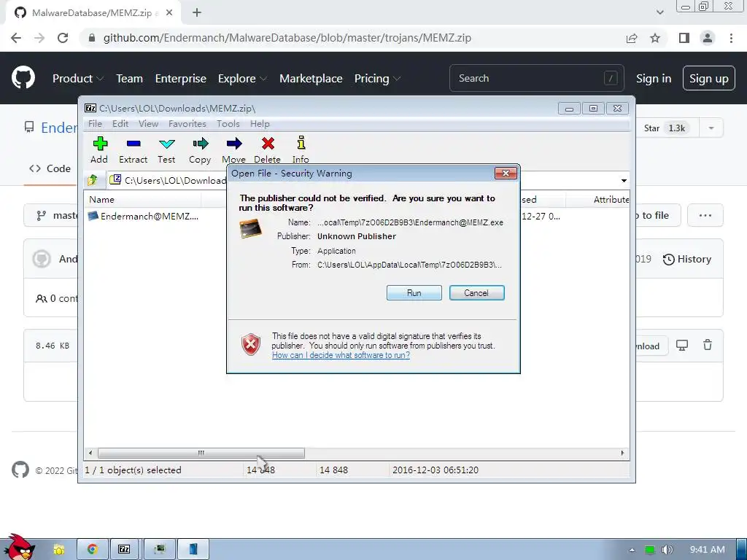The image size is (747, 560).
Task: Click the 7-Zip Test toolbar icon
Action: [x=167, y=150]
